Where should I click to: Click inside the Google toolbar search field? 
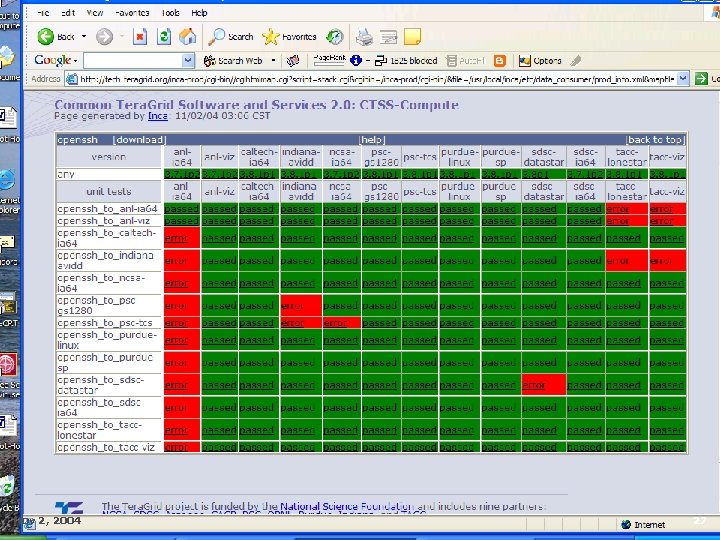(133, 61)
